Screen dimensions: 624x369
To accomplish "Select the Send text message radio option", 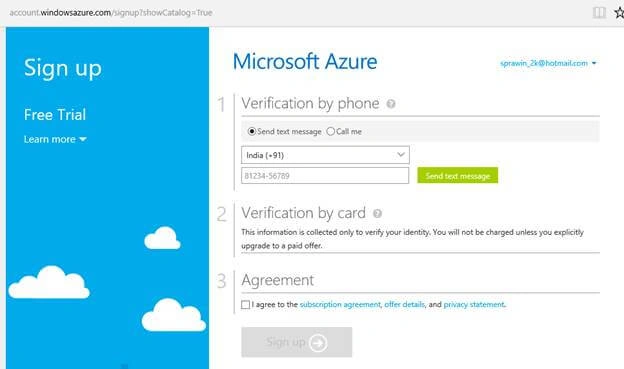I will (x=252, y=131).
